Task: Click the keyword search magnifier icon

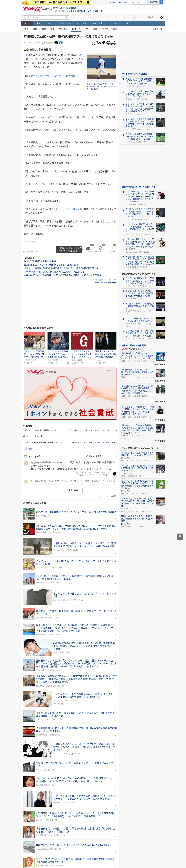Action: point(66,17)
